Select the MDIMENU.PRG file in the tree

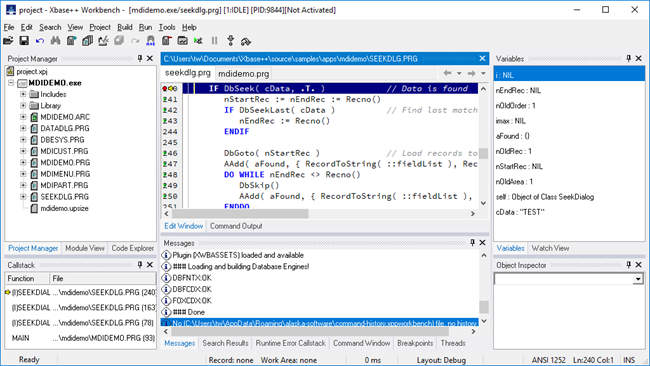tap(65, 174)
